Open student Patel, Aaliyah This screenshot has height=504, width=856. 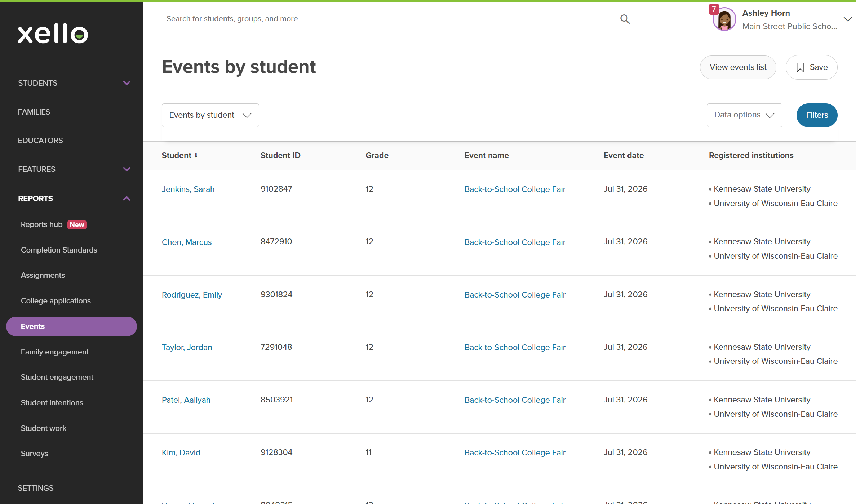[186, 400]
